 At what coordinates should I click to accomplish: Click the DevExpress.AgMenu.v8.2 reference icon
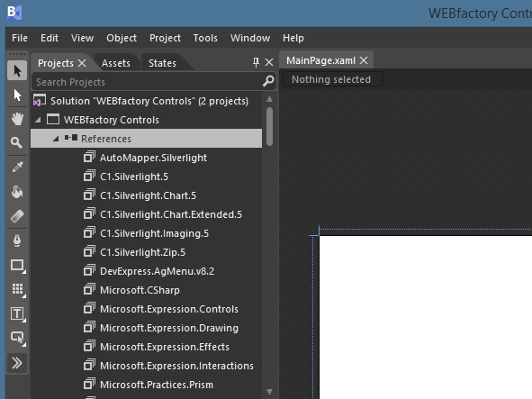pyautogui.click(x=89, y=270)
